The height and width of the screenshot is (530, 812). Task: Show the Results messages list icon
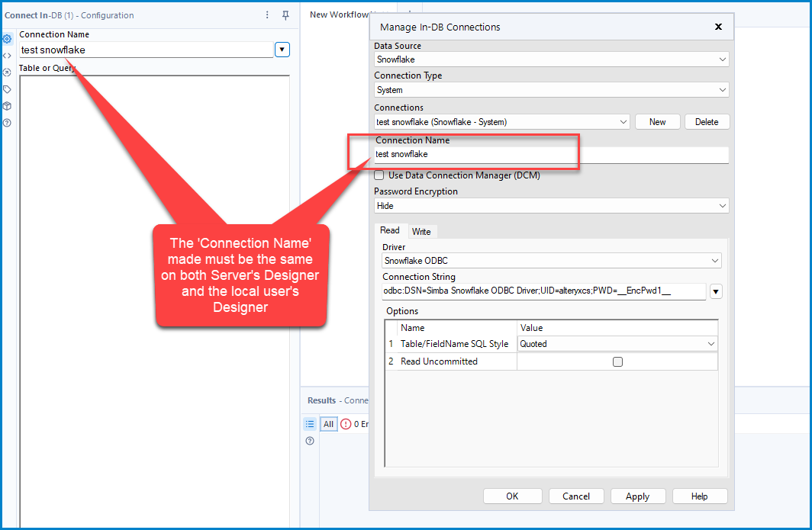[x=310, y=424]
